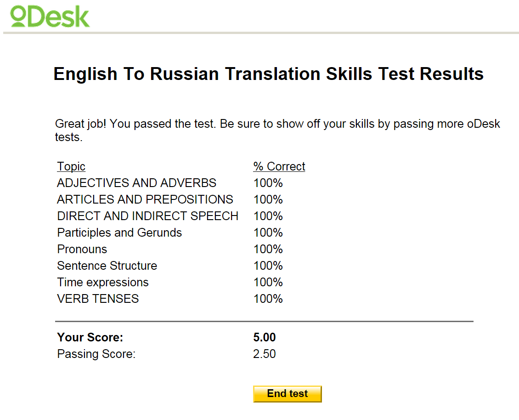Select the Time expressions topic
Screen dimensions: 519x420
point(103,282)
